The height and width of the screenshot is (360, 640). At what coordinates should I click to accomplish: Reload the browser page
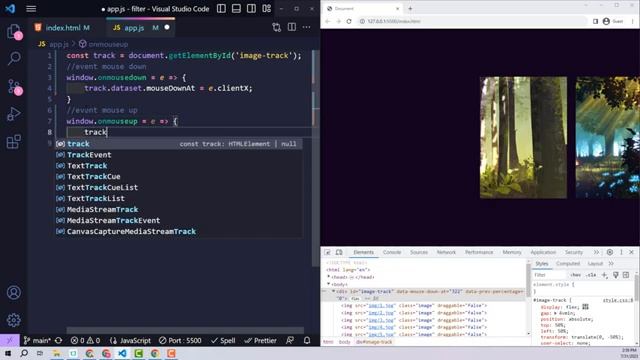tap(349, 21)
